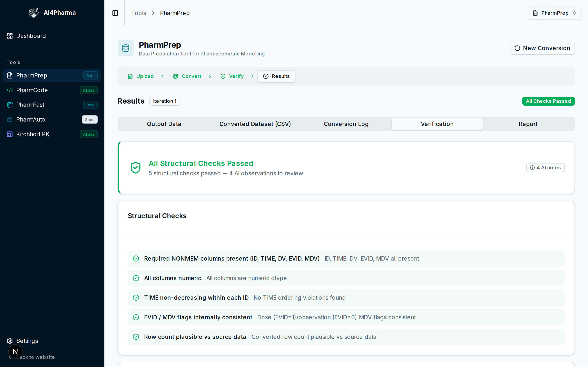The image size is (588, 367).
Task: Switch to the Conversion Log tab
Action: point(346,124)
